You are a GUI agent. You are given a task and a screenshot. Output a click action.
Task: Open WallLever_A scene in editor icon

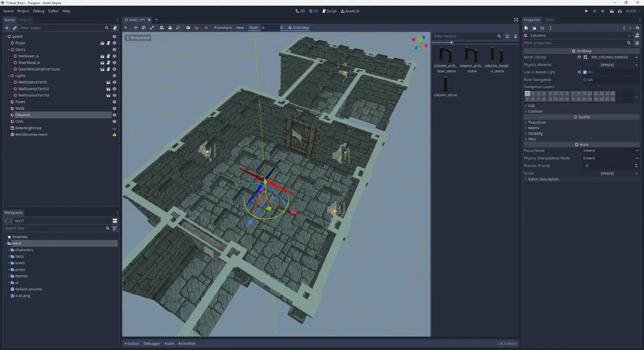pos(102,56)
